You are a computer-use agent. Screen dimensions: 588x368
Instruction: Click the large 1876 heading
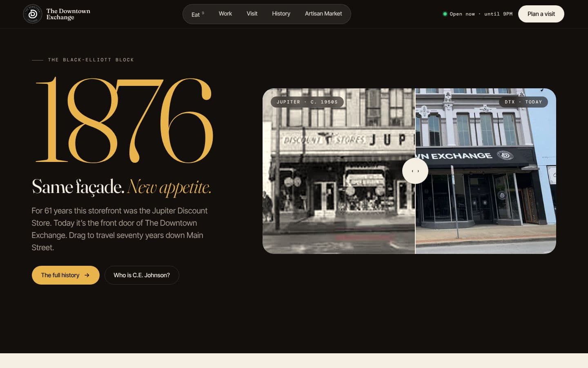pos(123,120)
